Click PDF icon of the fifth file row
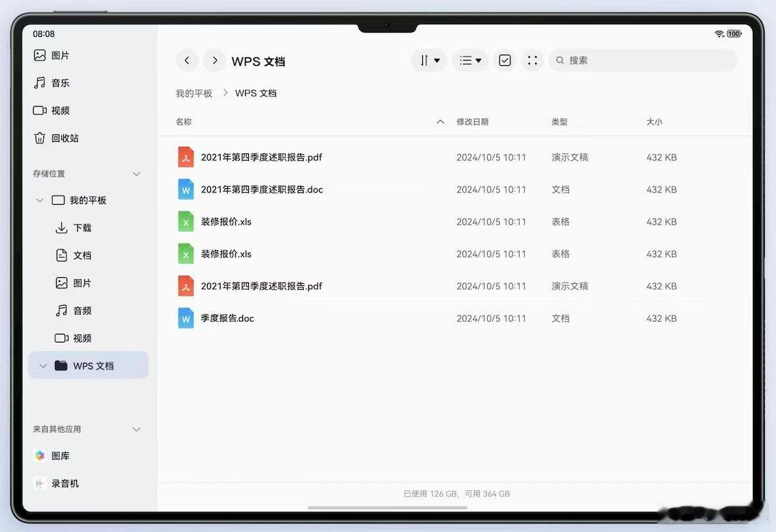 186,286
